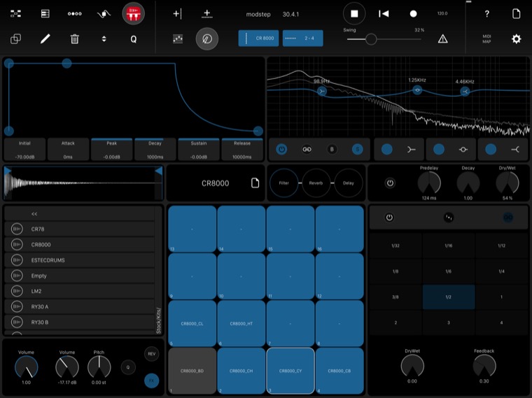
Task: Click the add column icon
Action: click(x=177, y=14)
